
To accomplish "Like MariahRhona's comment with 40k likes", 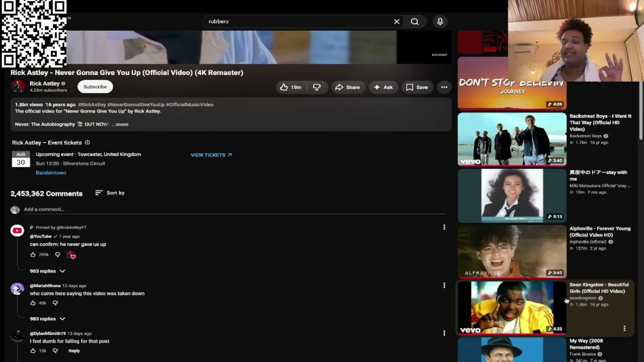I will (x=33, y=303).
